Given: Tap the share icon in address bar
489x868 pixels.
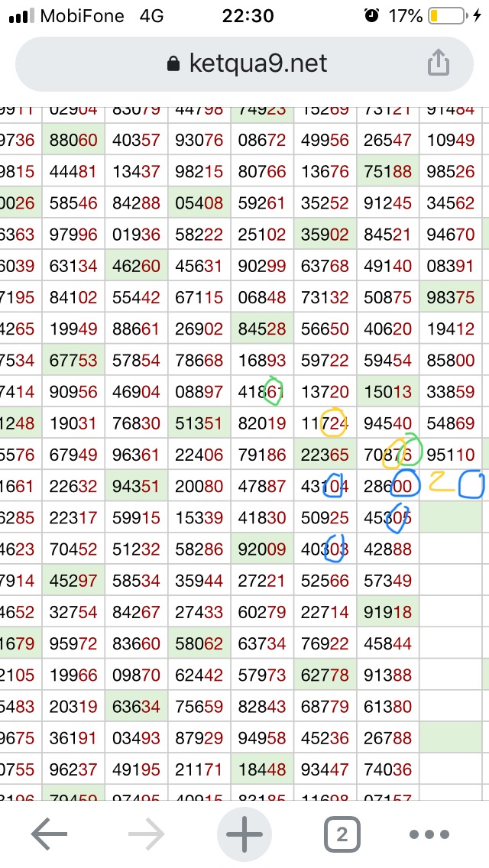Looking at the screenshot, I should 438,63.
